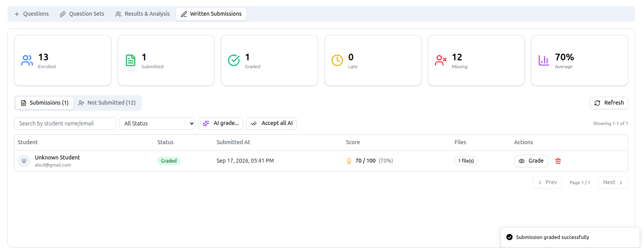Open Grade for Unknown Student

pos(531,161)
